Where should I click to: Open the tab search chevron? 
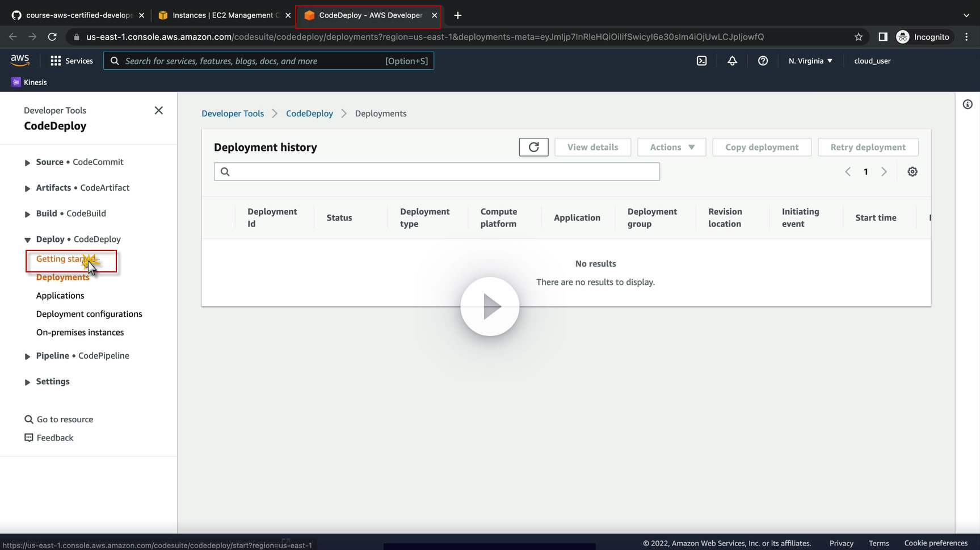[966, 15]
